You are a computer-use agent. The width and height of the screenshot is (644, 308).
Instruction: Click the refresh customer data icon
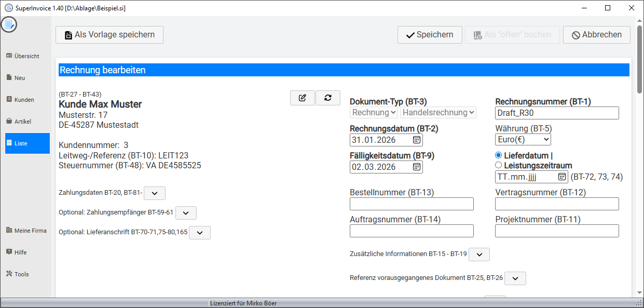pos(328,98)
